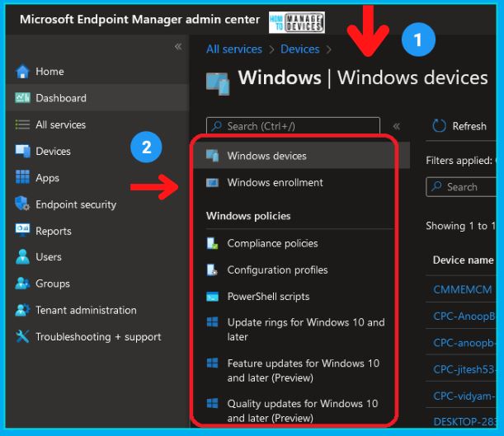Click the Devices breadcrumb link
The width and height of the screenshot is (504, 436).
click(x=300, y=49)
